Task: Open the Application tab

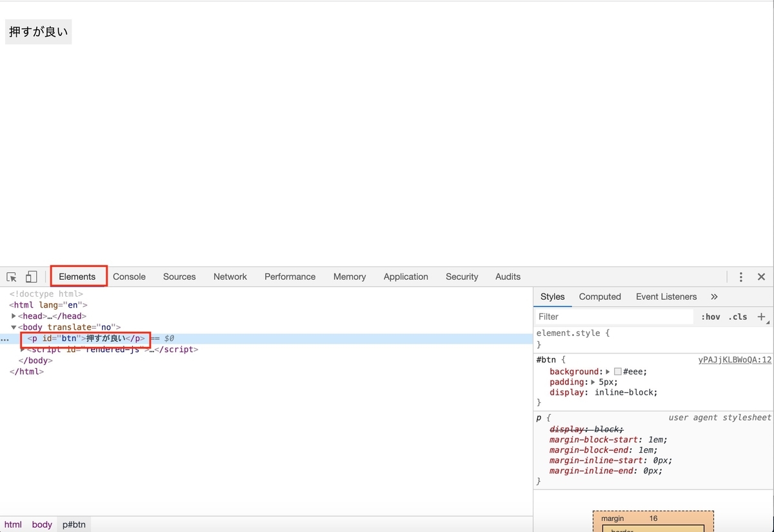Action: coord(406,277)
